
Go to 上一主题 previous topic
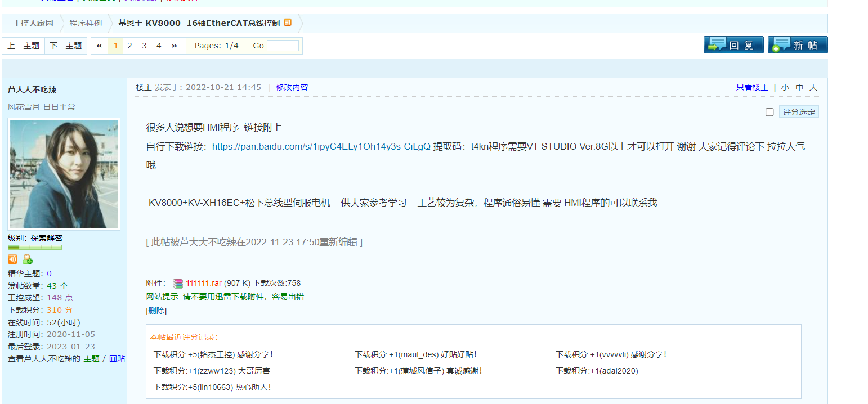click(24, 46)
